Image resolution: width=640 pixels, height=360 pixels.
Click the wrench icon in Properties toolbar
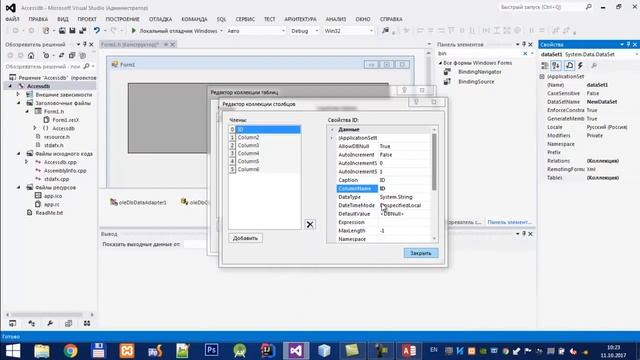click(594, 65)
